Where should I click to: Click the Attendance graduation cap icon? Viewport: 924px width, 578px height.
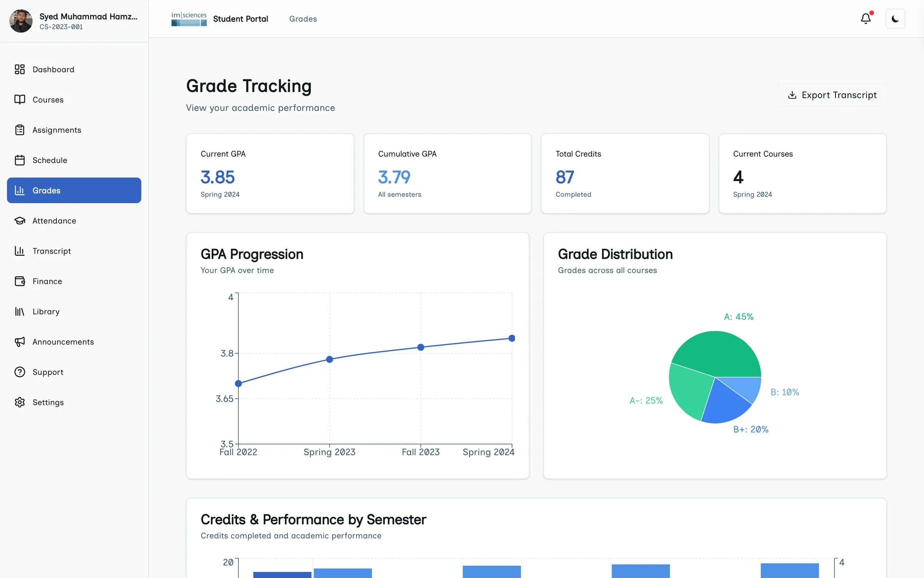pyautogui.click(x=20, y=220)
